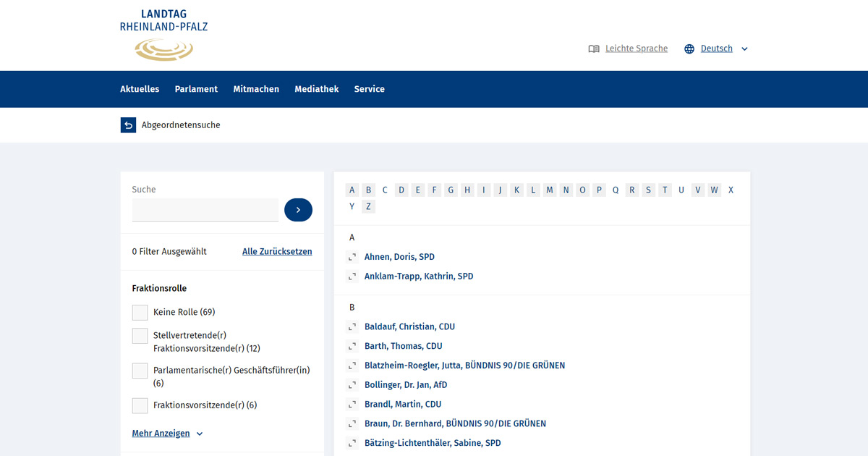Click expand icon beside Bollinger, Dr. Jan
Screen dimensions: 868x456
click(x=352, y=385)
